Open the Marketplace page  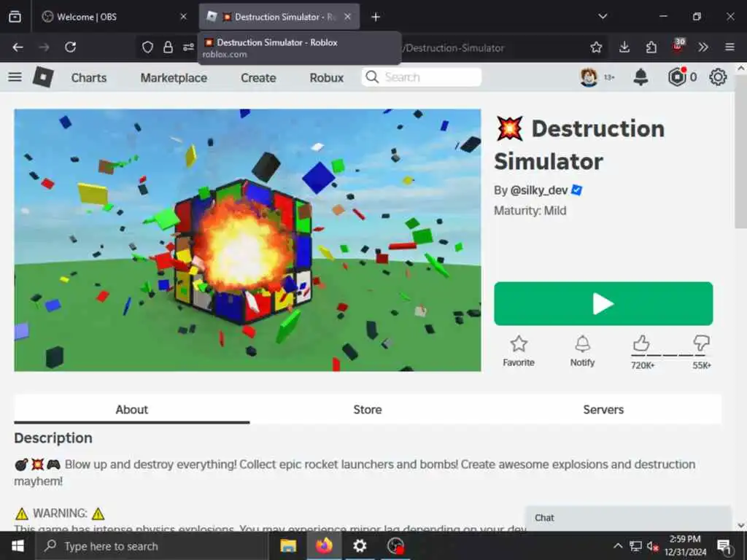(x=174, y=77)
